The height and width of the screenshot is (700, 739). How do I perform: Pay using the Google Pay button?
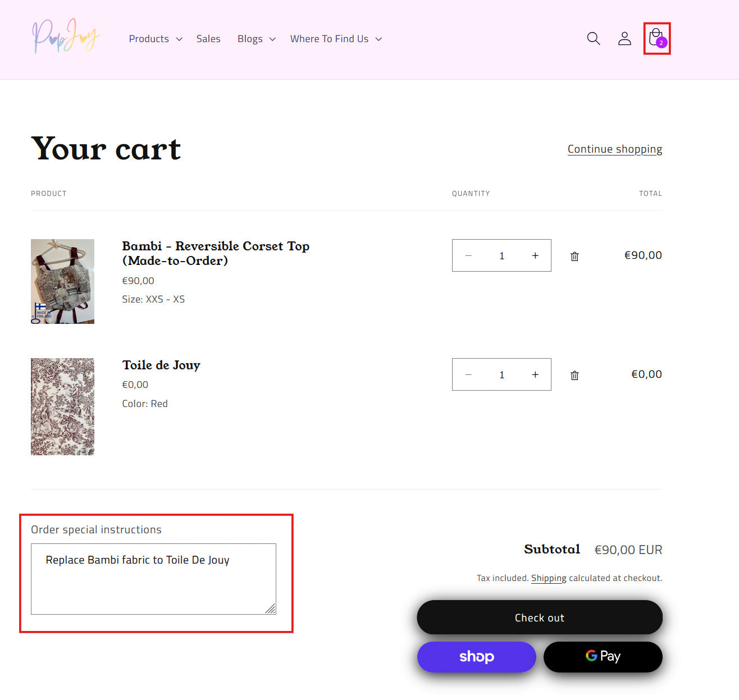(x=603, y=657)
